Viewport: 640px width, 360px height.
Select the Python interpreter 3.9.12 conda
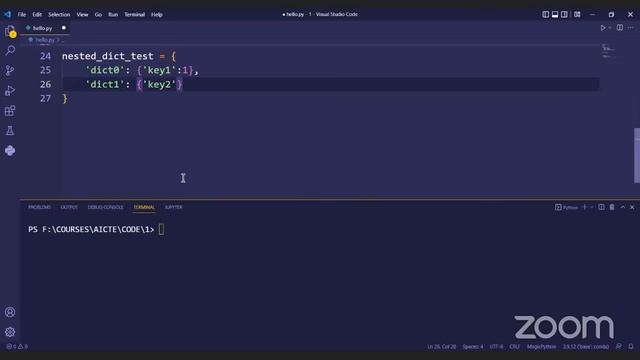tap(586, 347)
